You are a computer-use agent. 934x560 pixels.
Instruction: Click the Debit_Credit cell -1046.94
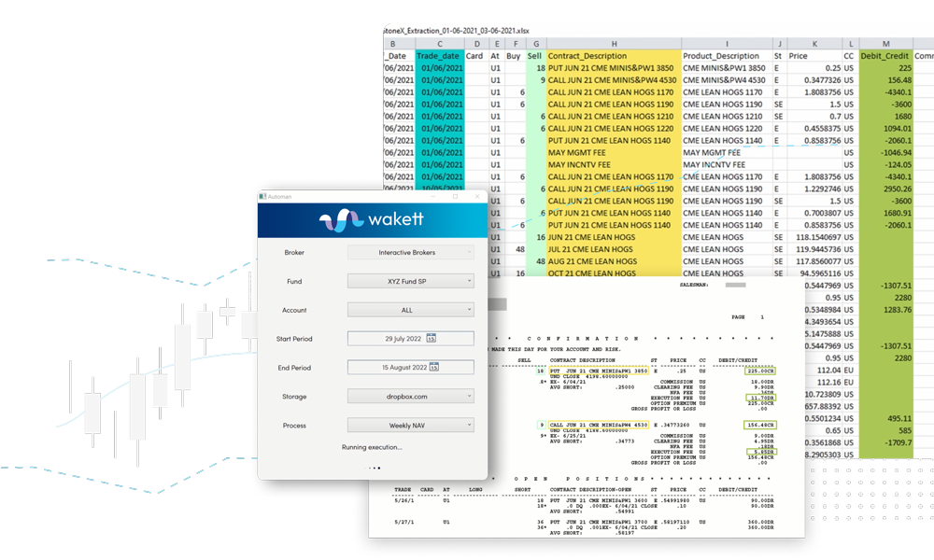click(x=885, y=152)
